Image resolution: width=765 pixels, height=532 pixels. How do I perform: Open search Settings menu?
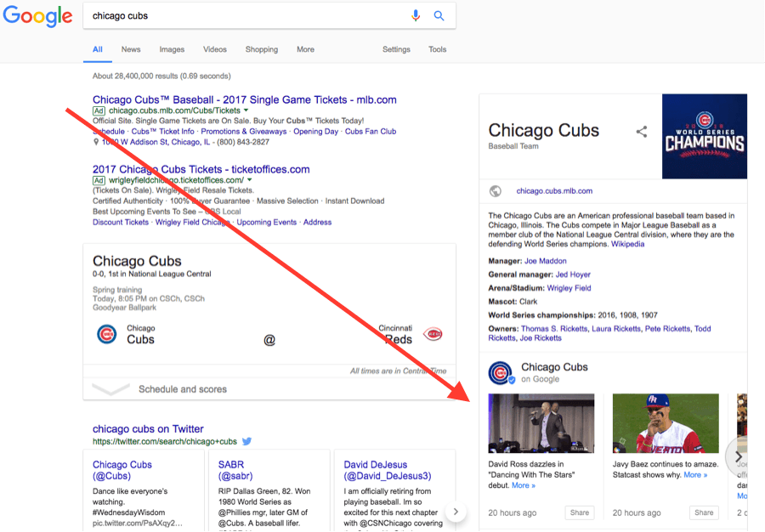tap(396, 49)
